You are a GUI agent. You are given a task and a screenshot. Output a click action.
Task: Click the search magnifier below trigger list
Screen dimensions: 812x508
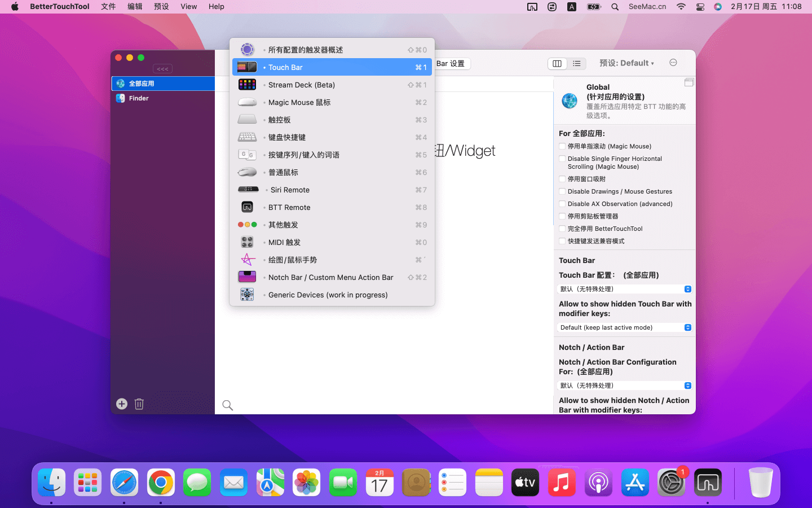228,405
